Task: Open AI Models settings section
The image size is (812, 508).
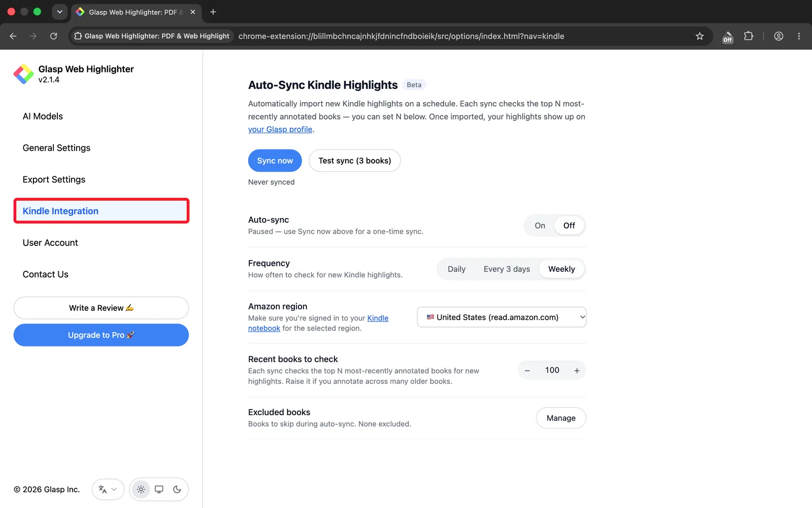Action: point(43,116)
